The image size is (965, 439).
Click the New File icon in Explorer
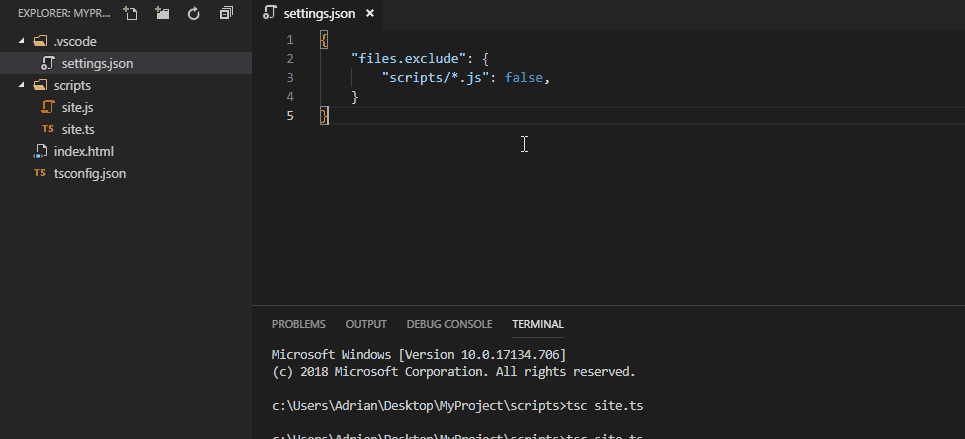pos(130,13)
